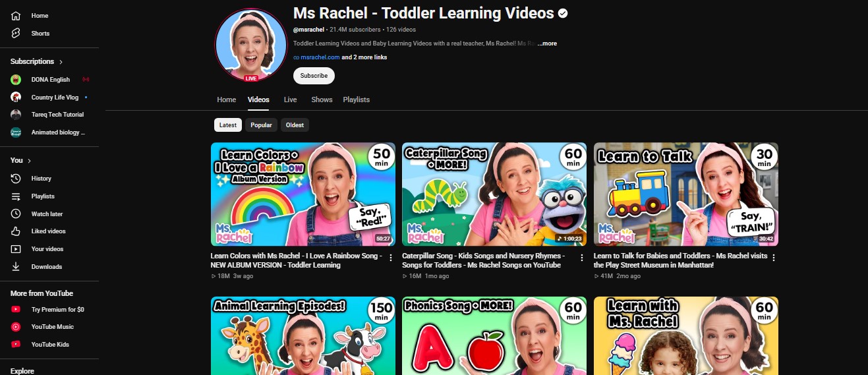
Task: Sort videos by Popular
Action: pos(261,125)
